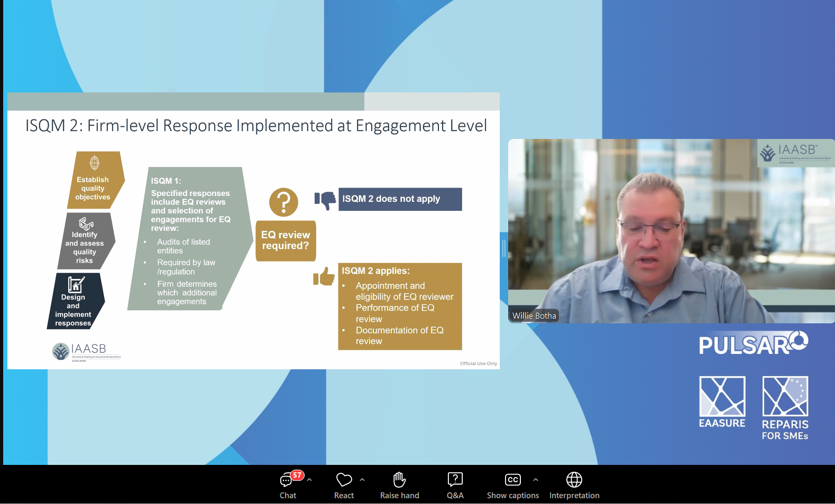The height and width of the screenshot is (504, 835).
Task: Click Design and implement responses shape
Action: click(74, 302)
